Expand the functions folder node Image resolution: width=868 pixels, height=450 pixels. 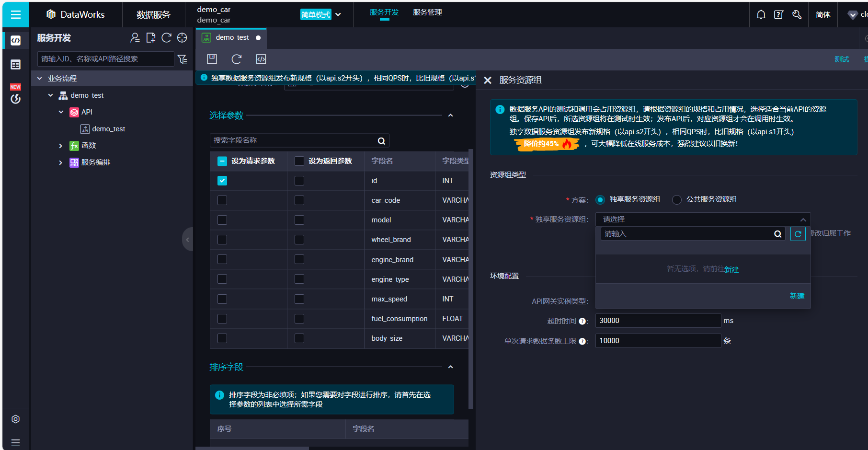(61, 146)
